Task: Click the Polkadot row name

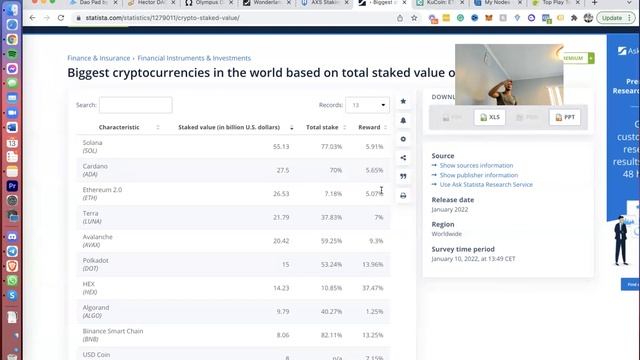Action: pyautogui.click(x=96, y=260)
